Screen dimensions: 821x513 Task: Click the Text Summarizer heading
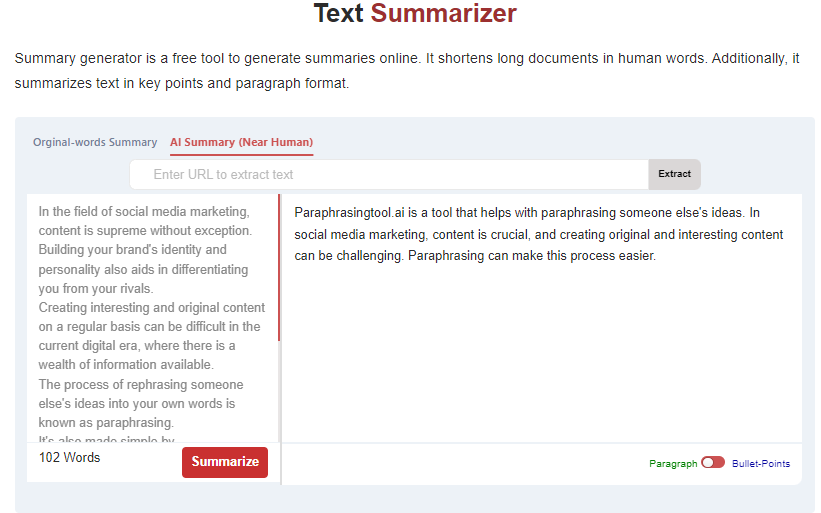415,14
